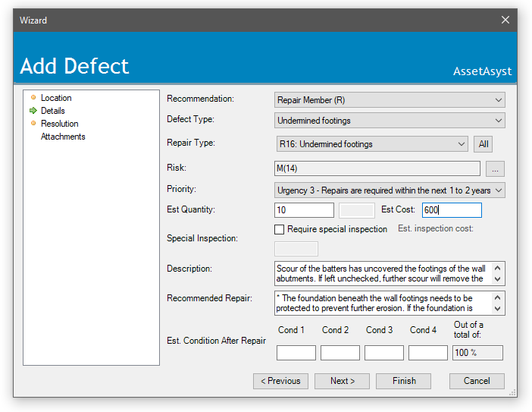Click the All repair types button
Viewport: 532px width, 412px height.
(x=483, y=144)
